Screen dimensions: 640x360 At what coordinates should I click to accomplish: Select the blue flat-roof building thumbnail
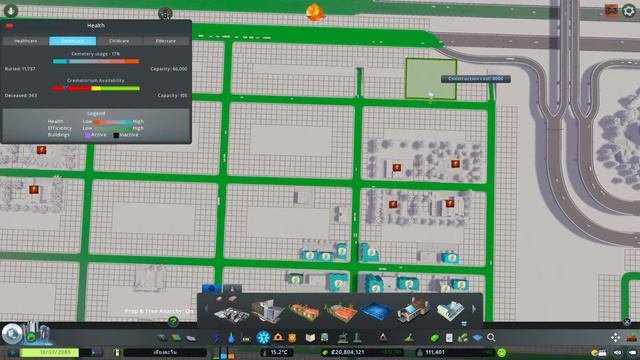[376, 311]
